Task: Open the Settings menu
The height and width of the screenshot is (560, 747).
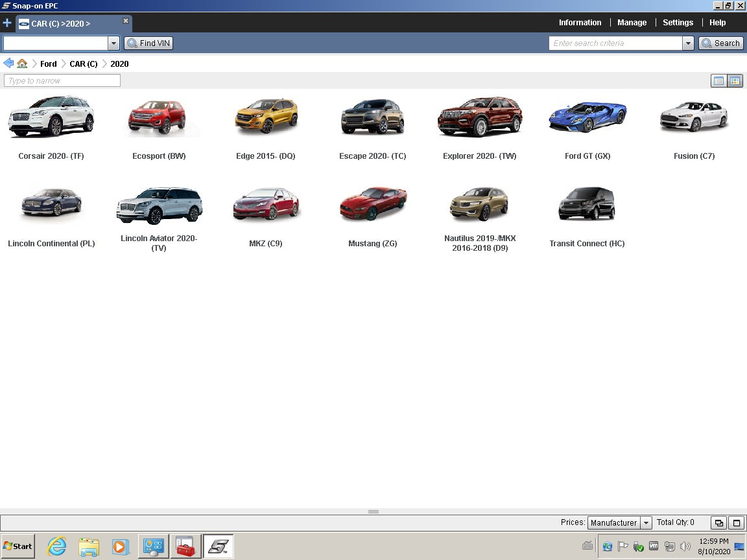Action: (x=678, y=23)
